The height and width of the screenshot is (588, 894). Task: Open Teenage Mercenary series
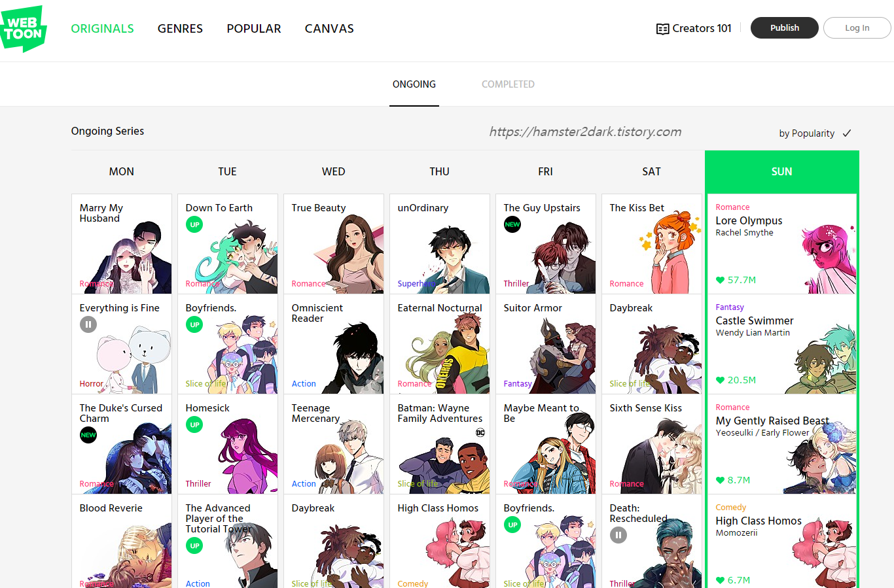[334, 444]
